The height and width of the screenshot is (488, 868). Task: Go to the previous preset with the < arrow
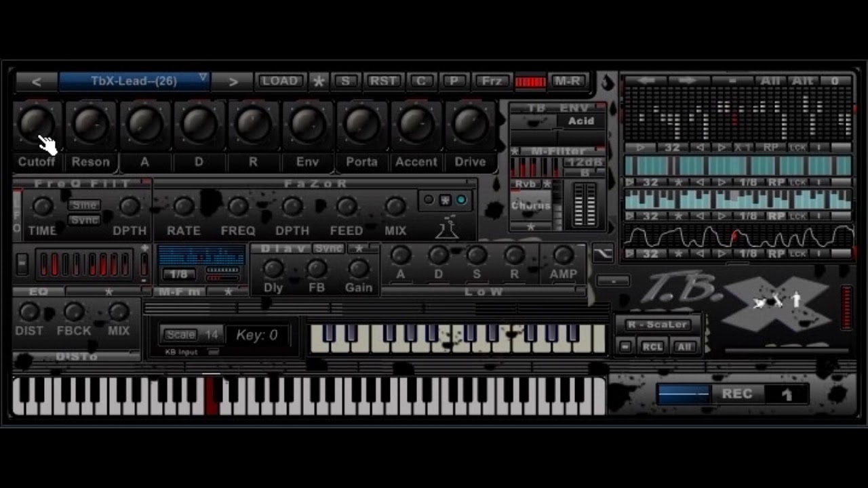[37, 81]
